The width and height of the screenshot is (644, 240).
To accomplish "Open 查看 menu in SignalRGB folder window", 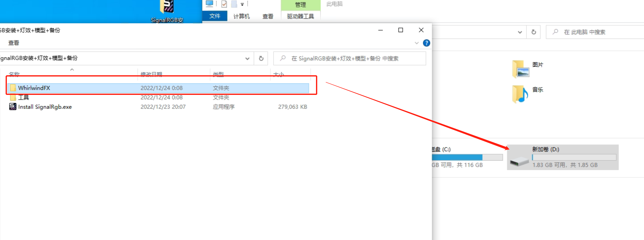I will pyautogui.click(x=13, y=43).
